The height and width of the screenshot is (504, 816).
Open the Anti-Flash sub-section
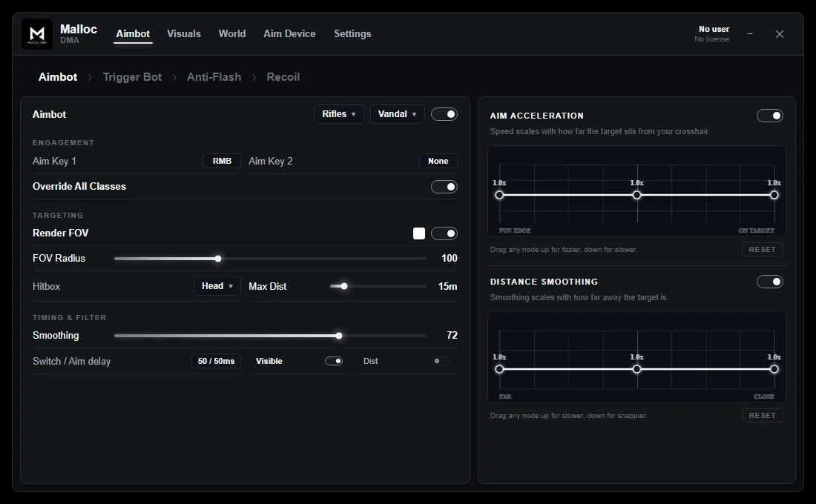tap(214, 77)
